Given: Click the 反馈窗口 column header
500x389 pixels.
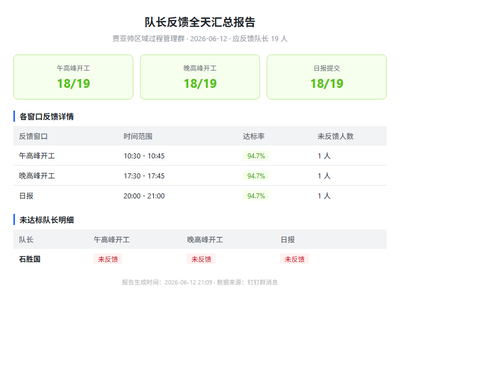Looking at the screenshot, I should tap(33, 136).
